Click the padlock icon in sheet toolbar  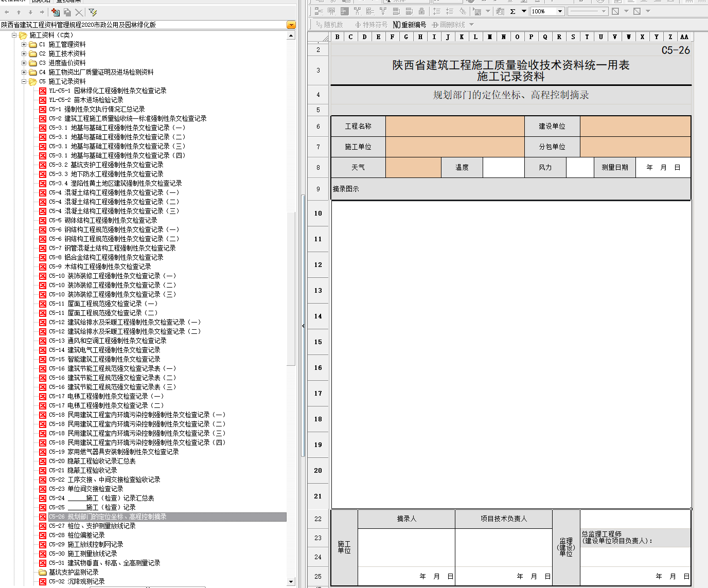tap(422, 11)
